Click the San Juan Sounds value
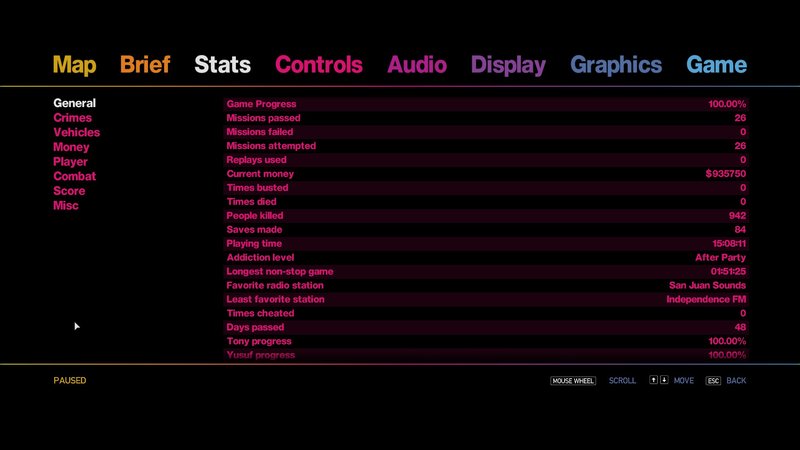 tap(707, 285)
